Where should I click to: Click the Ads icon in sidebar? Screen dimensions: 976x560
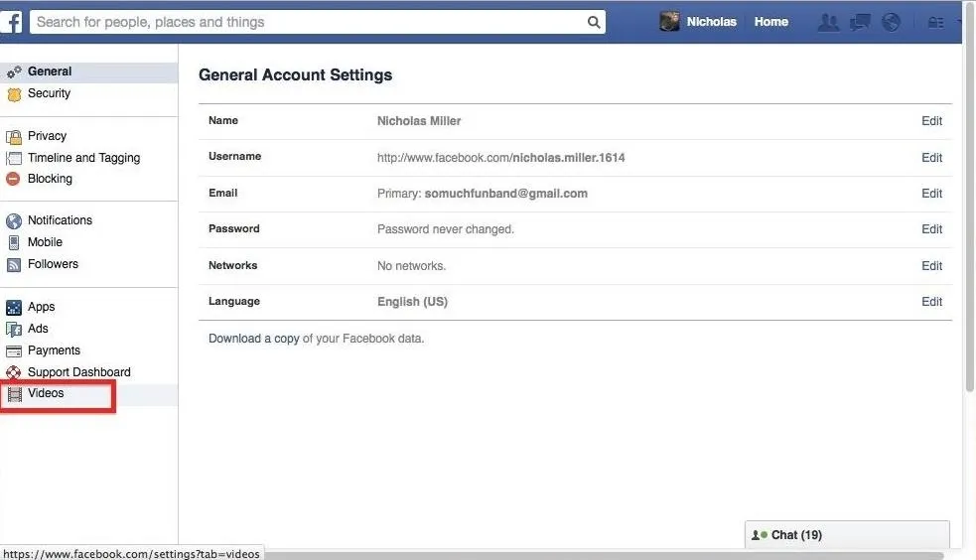[x=14, y=330]
